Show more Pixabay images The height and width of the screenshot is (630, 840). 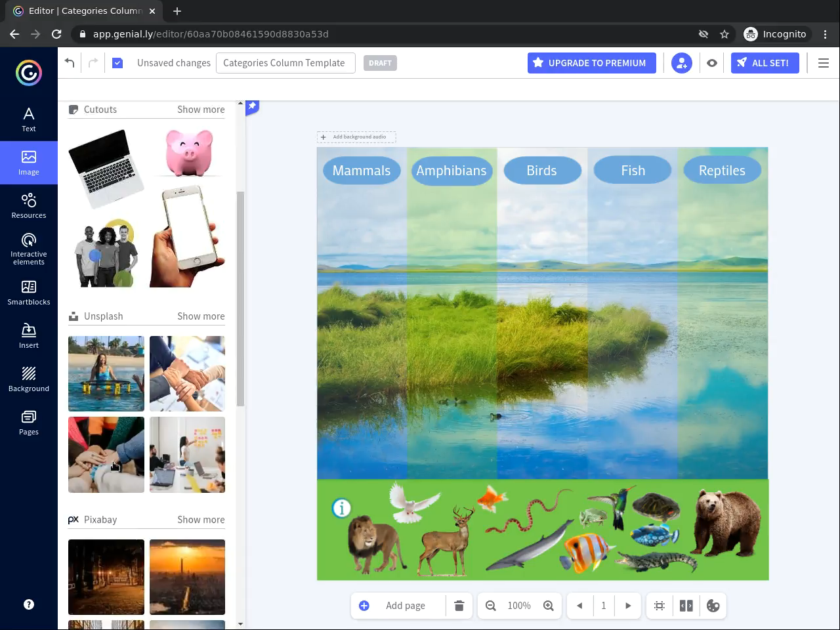pyautogui.click(x=201, y=520)
